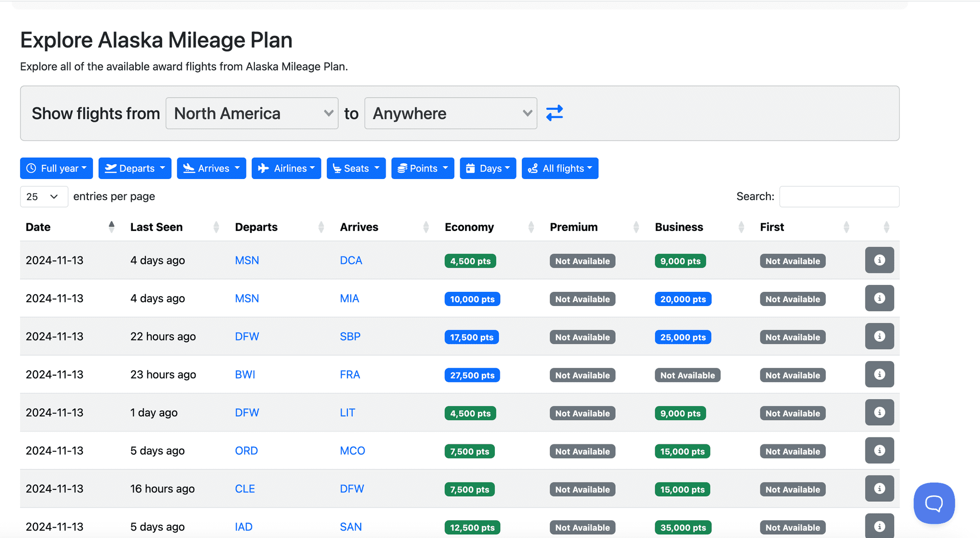Open info for the DFW to LIT flight

pyautogui.click(x=879, y=412)
